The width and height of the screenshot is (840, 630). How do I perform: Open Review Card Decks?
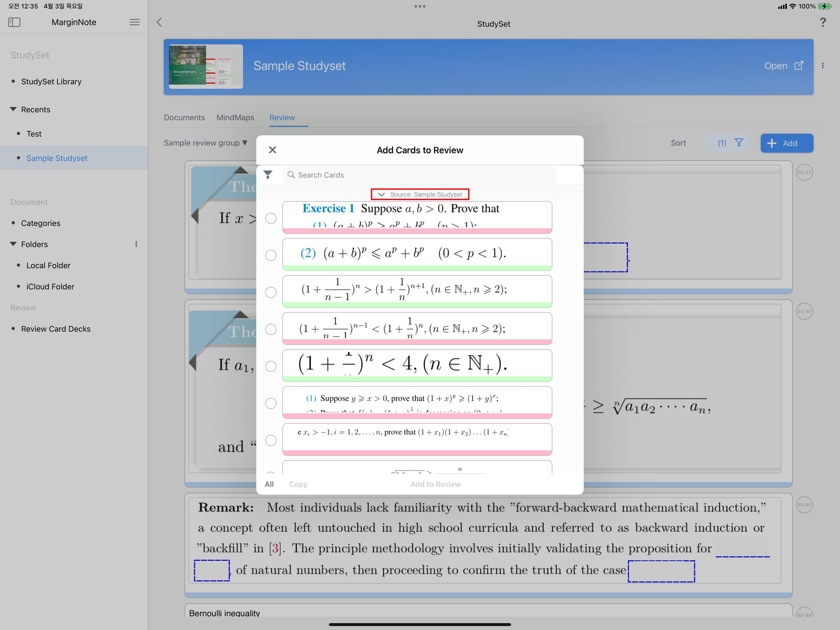[56, 329]
